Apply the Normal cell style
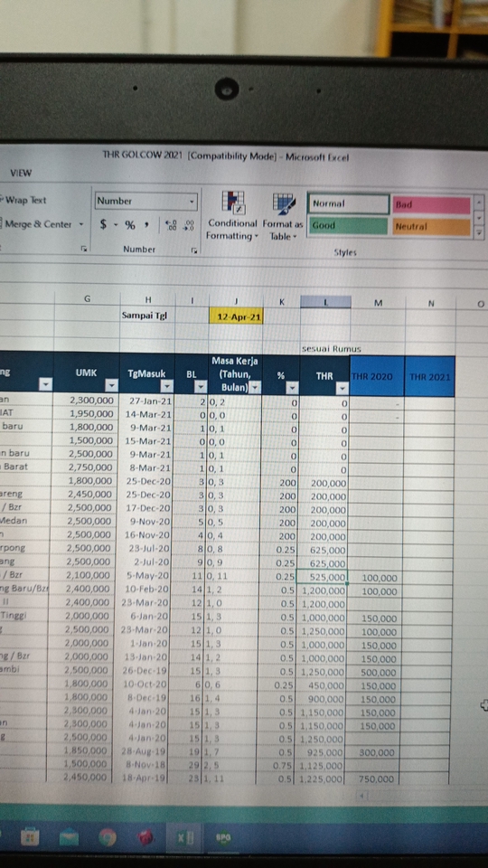488x868 pixels. tap(348, 203)
